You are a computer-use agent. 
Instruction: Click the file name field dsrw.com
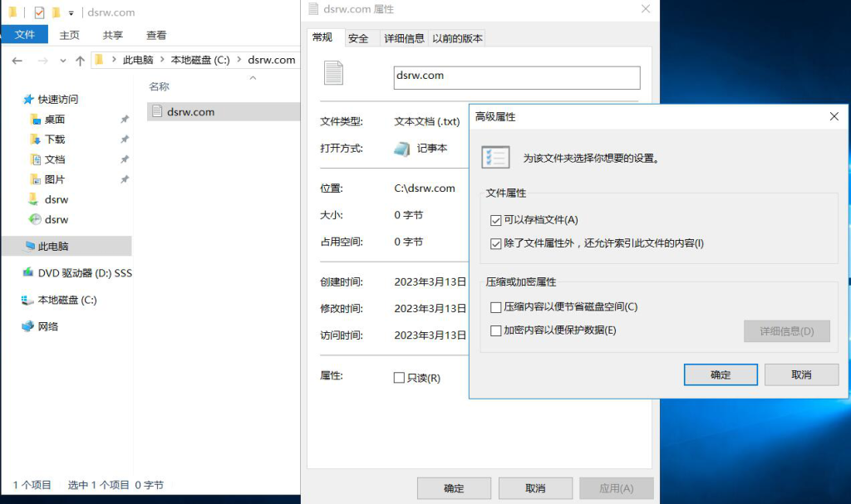click(x=517, y=77)
